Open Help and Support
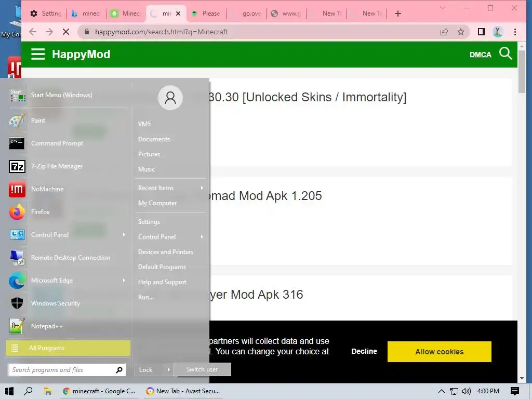Screen dimensions: 532x399 [162, 282]
